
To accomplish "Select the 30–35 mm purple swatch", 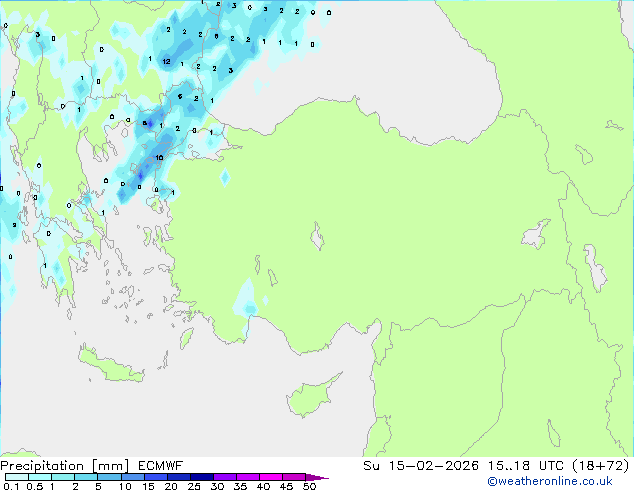I will pos(225,477).
